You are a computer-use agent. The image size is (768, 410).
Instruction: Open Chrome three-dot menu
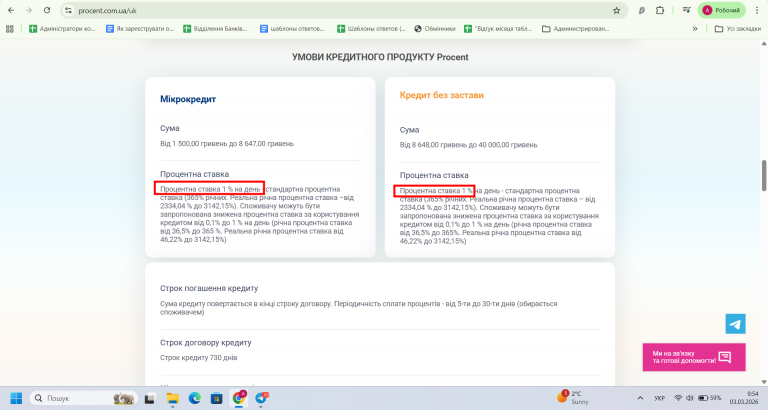click(x=757, y=10)
